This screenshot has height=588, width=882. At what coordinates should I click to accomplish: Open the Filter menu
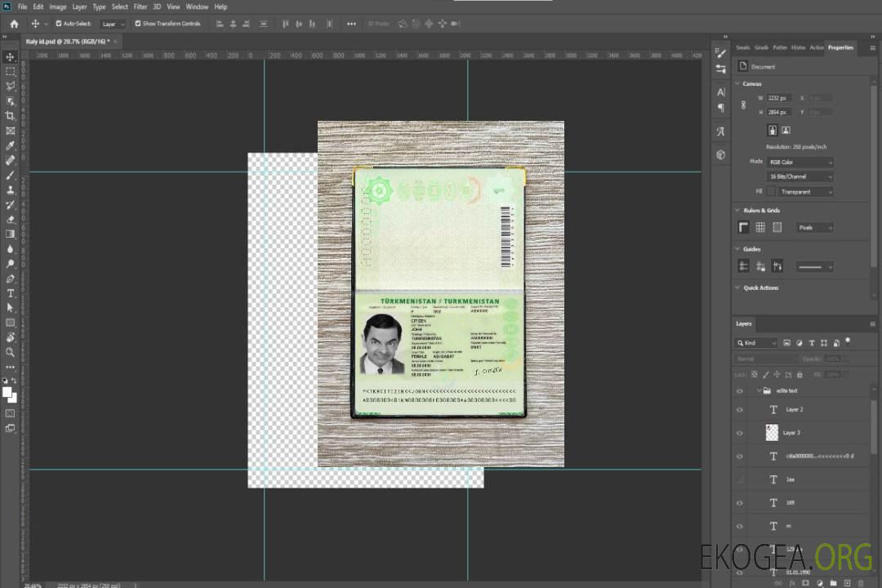click(140, 7)
